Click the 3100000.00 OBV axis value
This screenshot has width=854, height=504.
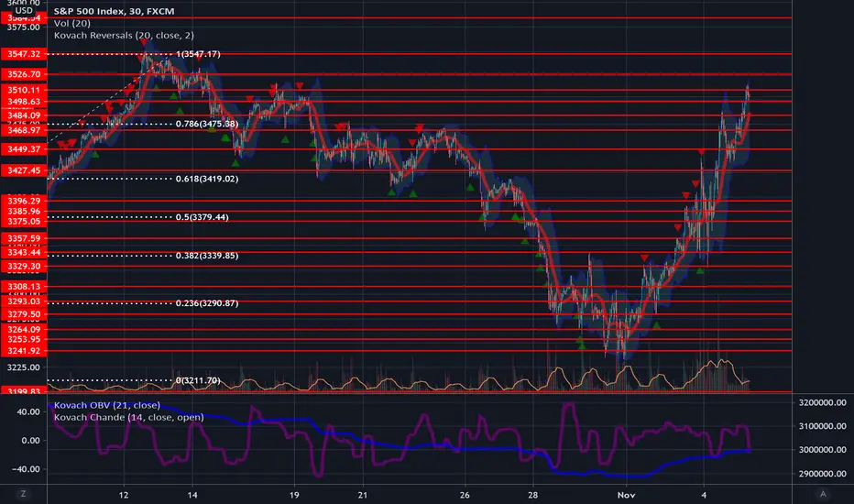tap(823, 426)
